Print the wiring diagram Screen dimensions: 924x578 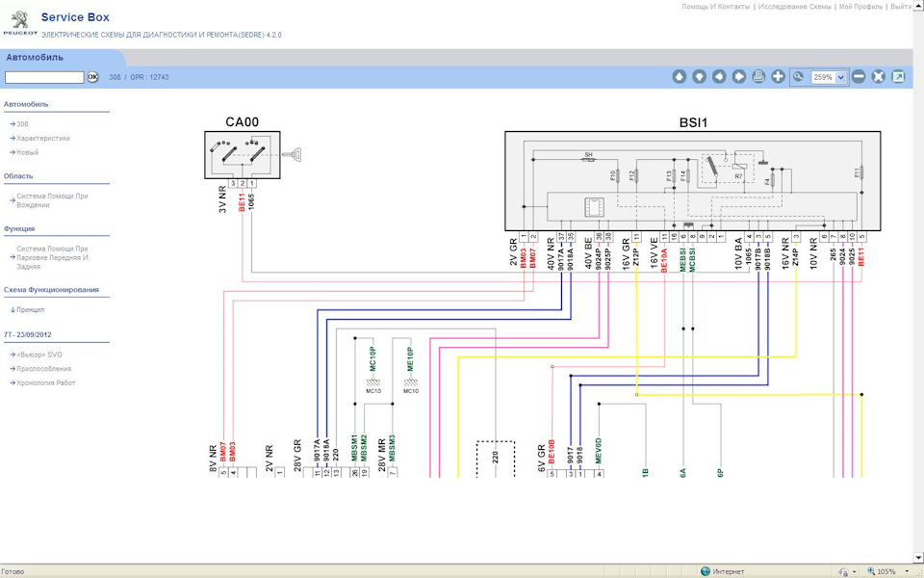click(x=758, y=77)
